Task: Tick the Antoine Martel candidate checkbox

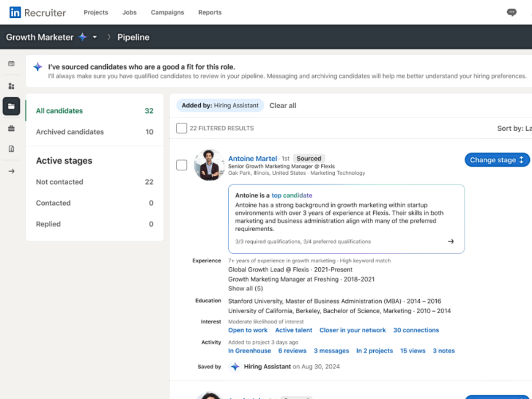Action: 181,165
